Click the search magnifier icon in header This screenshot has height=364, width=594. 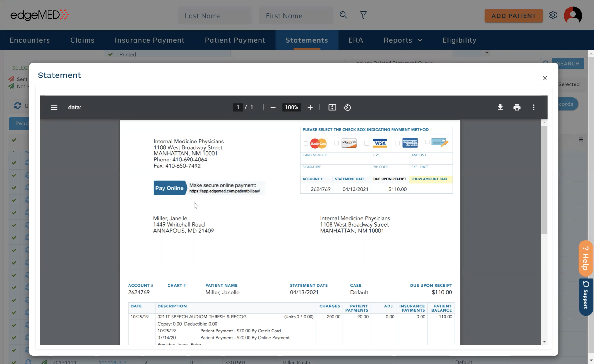click(x=343, y=15)
